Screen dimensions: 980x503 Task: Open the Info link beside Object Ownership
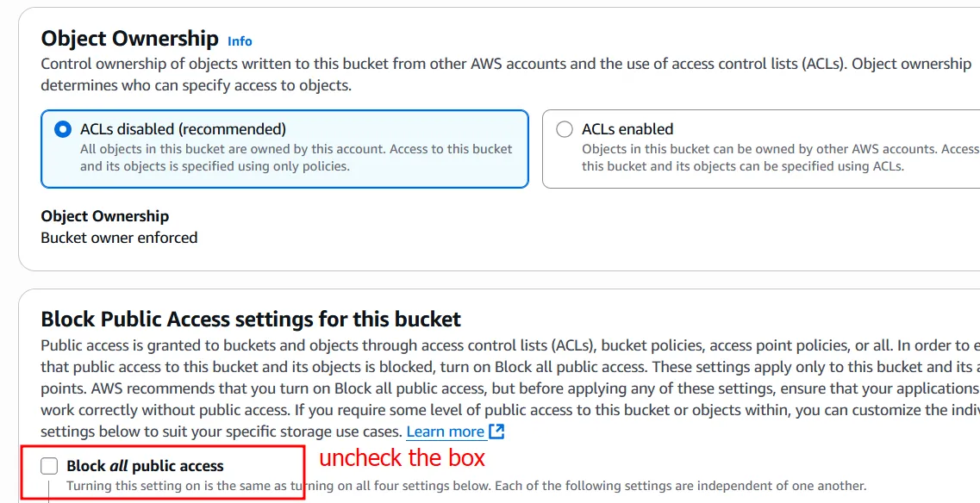(x=240, y=40)
